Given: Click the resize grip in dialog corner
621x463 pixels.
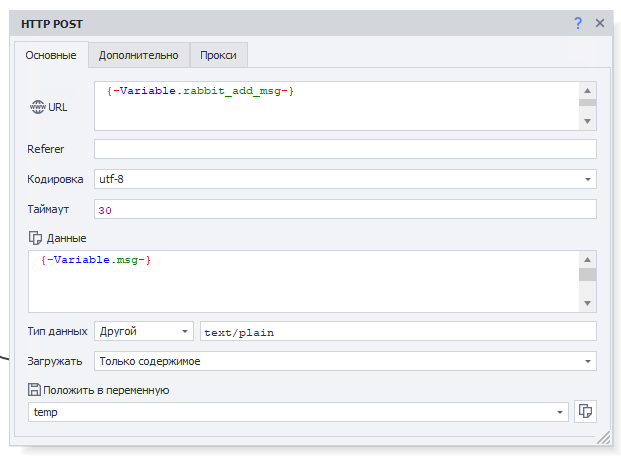Looking at the screenshot, I should [603, 437].
